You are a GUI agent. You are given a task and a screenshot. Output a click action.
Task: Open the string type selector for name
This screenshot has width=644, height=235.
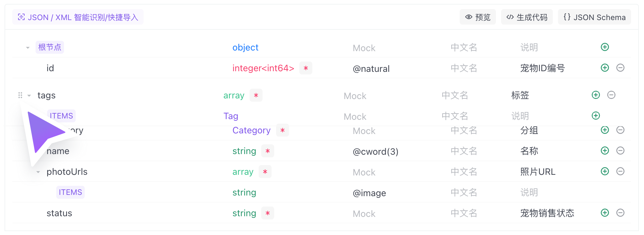point(244,151)
